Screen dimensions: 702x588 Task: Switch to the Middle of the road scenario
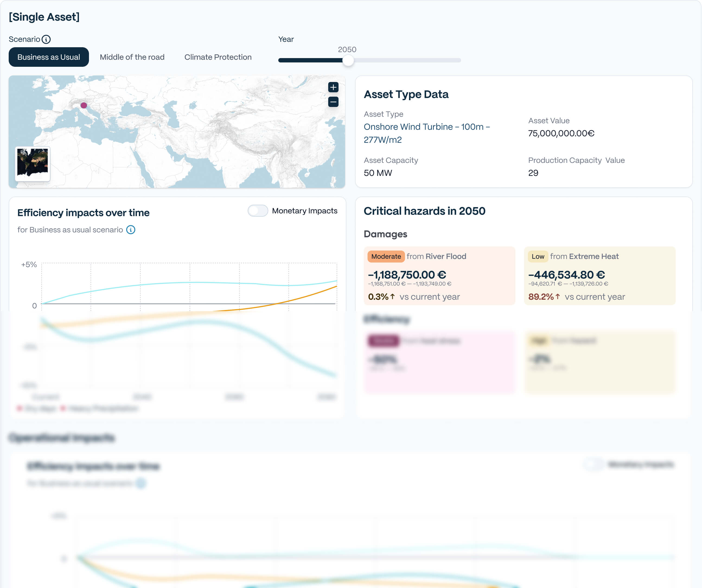(x=132, y=57)
